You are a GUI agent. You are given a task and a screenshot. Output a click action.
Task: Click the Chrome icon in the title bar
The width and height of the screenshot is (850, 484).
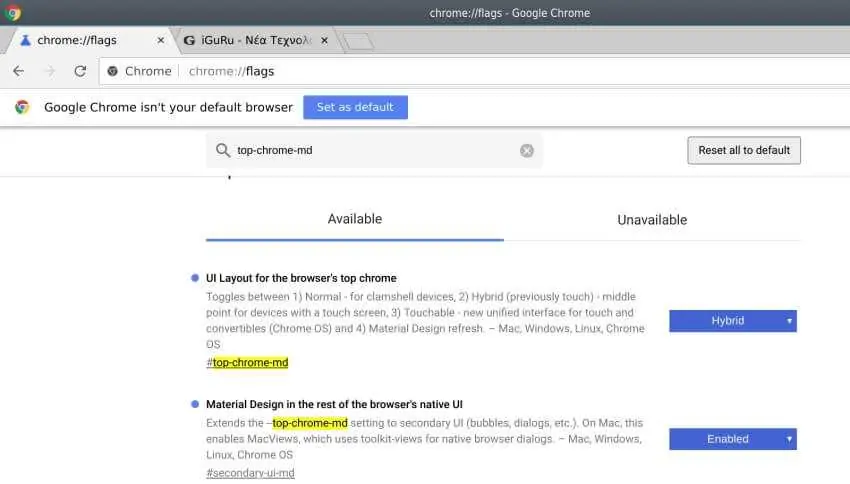tap(12, 12)
